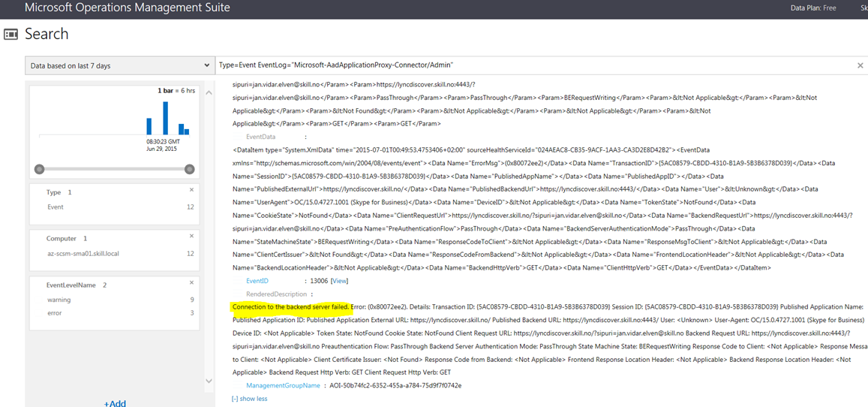868x407 pixels.
Task: Click the ManagementGroupName value AOI-50b74fc2-6352-455a-a784-75d9f7f0742e
Action: point(395,385)
